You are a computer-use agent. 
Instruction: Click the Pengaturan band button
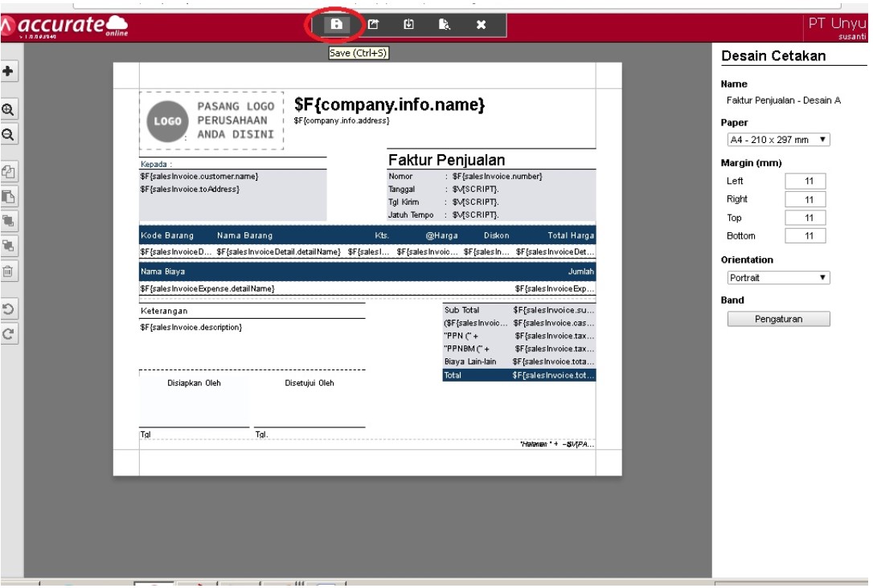point(778,319)
